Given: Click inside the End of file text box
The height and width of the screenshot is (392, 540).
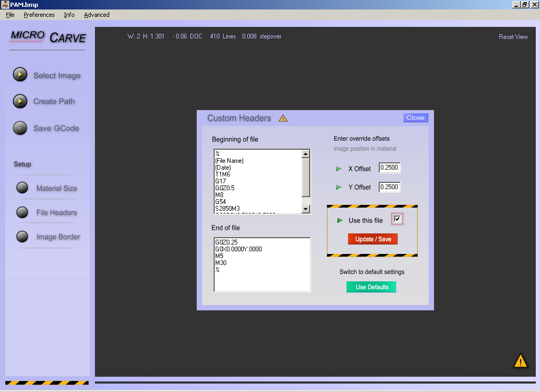Looking at the screenshot, I should [x=262, y=264].
